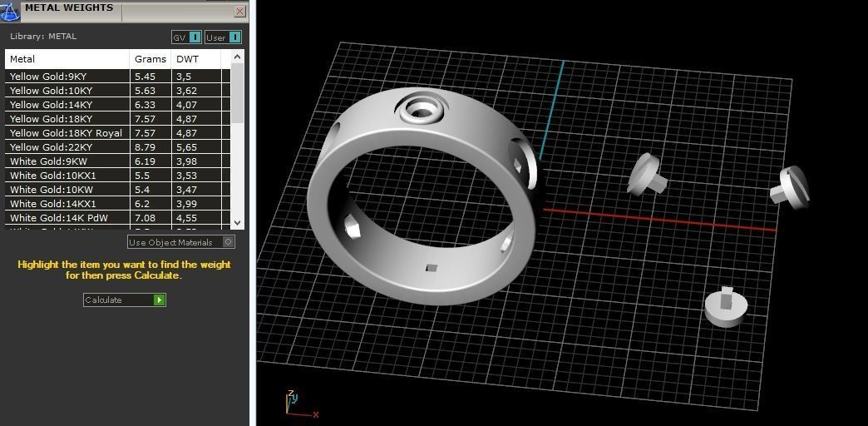Image resolution: width=868 pixels, height=426 pixels.
Task: Click the 5,65 DWT value
Action: [186, 146]
